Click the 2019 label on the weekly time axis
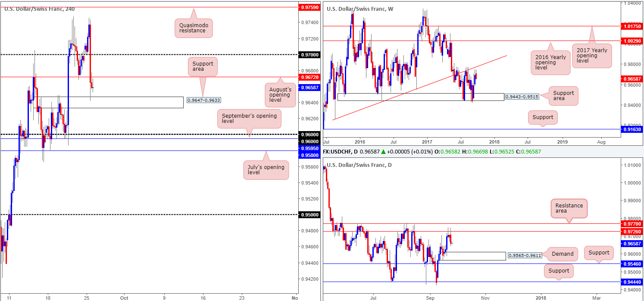Screen dimensions: 644x301 tap(562, 141)
